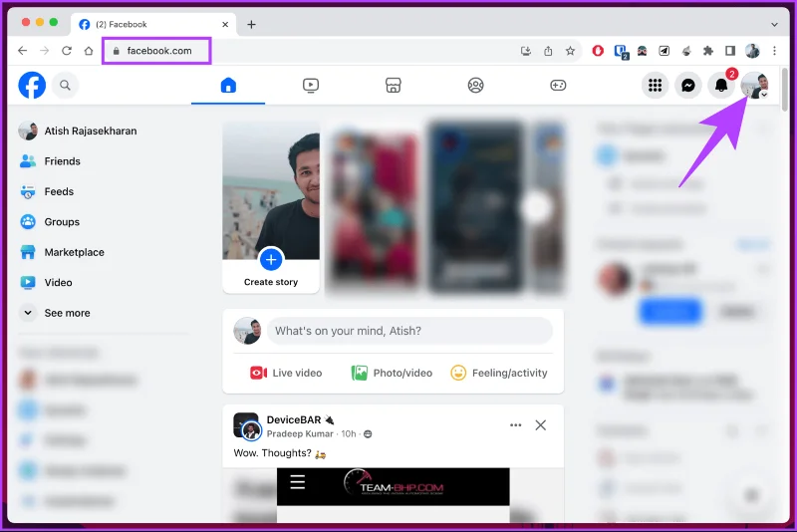Open the Facebook menu grid icon
The image size is (797, 532).
tap(655, 85)
